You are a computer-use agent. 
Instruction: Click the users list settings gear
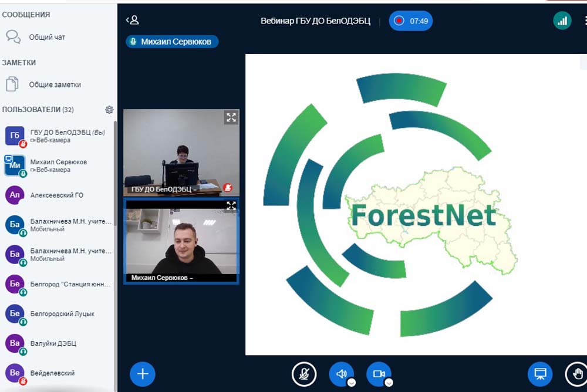click(x=109, y=110)
